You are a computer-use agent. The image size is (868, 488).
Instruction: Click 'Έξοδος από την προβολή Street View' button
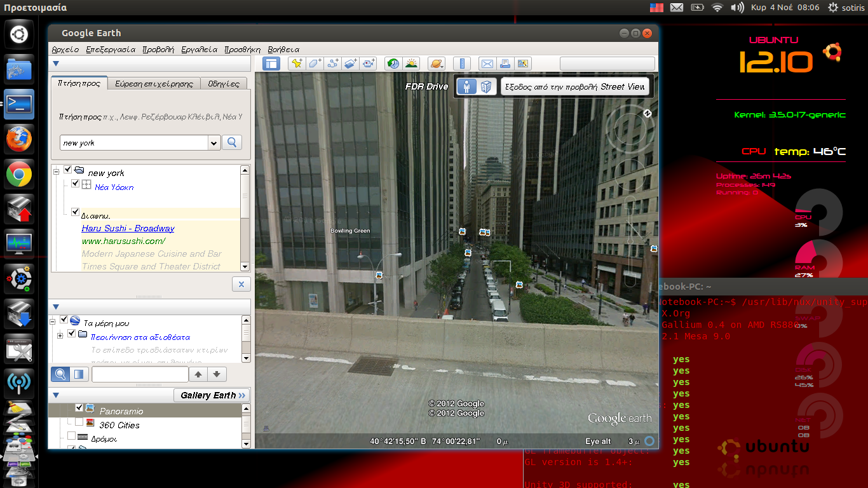click(x=575, y=86)
